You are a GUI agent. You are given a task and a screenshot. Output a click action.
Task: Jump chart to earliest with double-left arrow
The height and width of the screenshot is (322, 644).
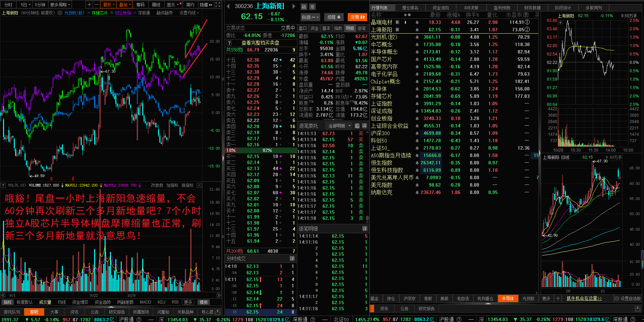point(3,295)
